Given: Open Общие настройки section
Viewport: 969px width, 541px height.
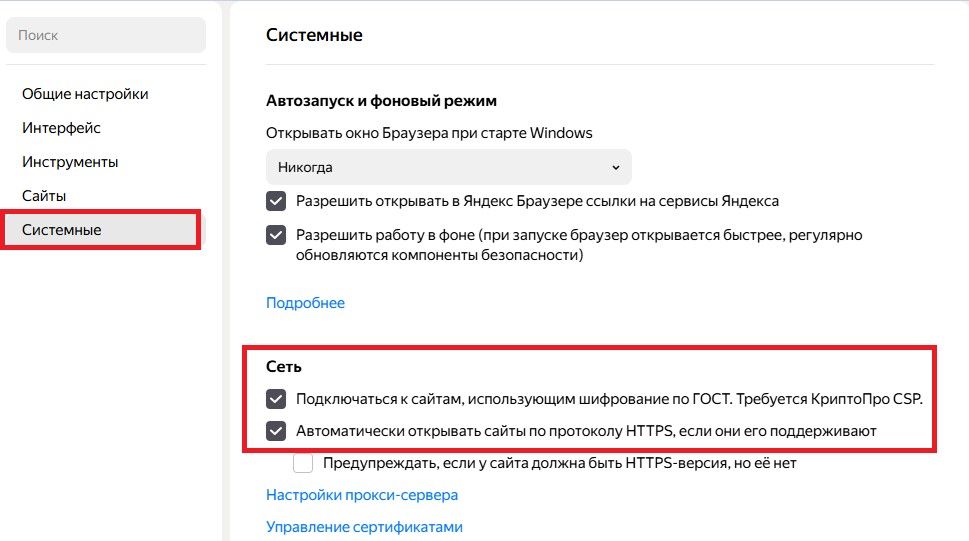Looking at the screenshot, I should [85, 94].
